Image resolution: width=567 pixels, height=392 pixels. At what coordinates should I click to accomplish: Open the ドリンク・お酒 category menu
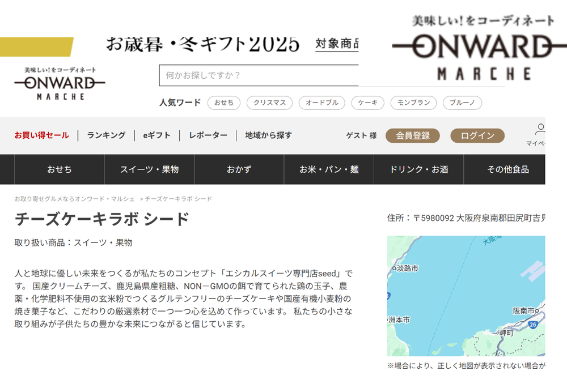coord(419,169)
